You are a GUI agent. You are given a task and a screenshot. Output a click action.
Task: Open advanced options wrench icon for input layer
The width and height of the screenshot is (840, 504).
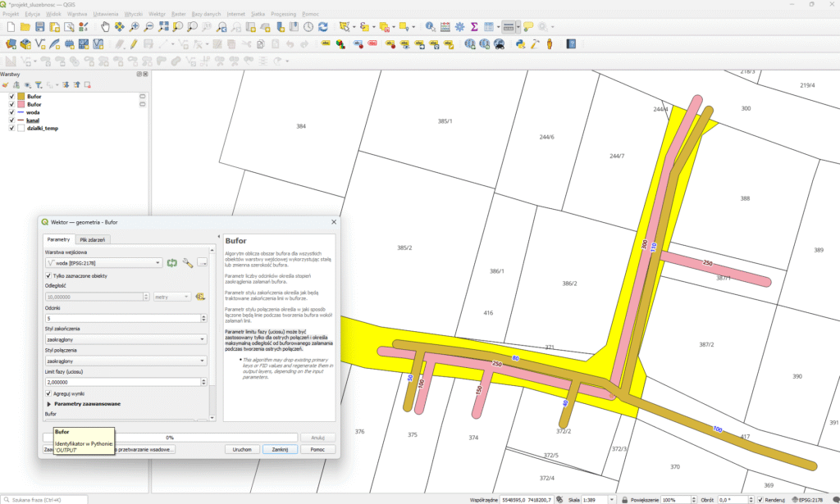click(x=188, y=263)
